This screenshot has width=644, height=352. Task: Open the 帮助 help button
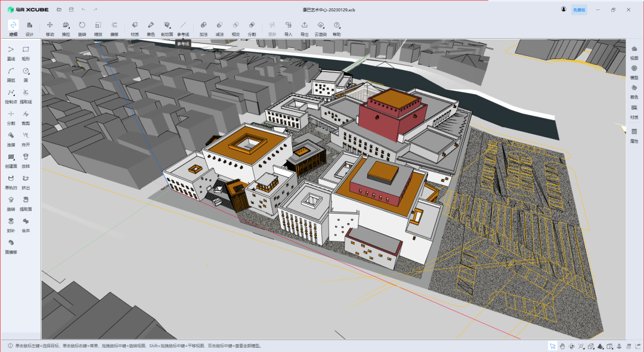click(x=337, y=27)
